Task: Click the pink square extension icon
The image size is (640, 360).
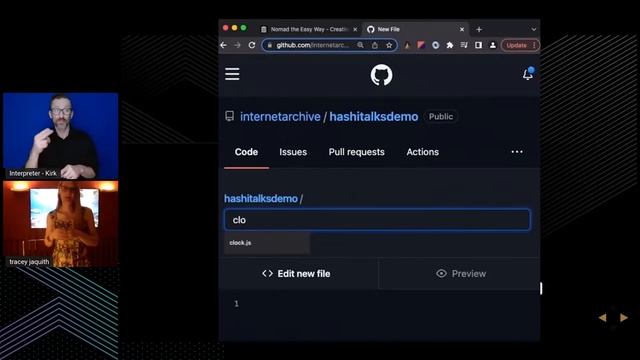Action: click(421, 45)
